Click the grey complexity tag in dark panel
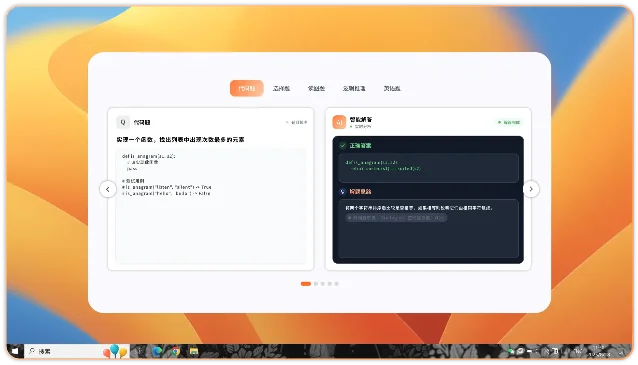 click(x=396, y=218)
